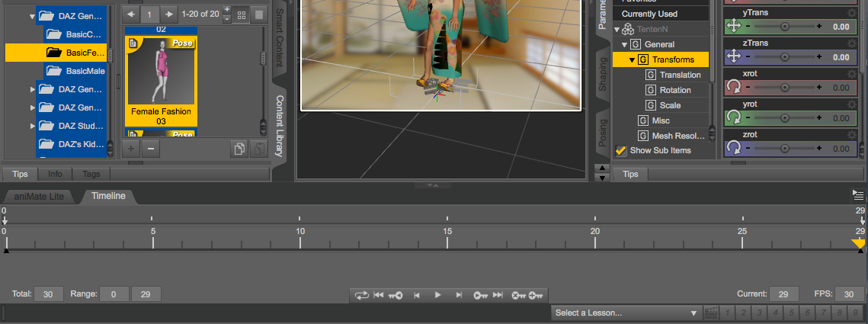Click the copy documents icon in Content Library

tap(239, 149)
